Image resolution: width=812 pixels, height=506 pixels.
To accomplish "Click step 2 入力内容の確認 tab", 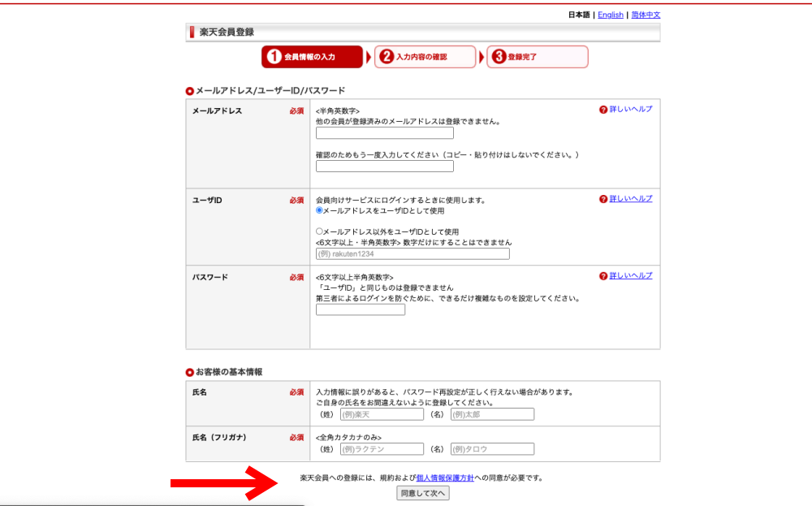I will pos(425,57).
